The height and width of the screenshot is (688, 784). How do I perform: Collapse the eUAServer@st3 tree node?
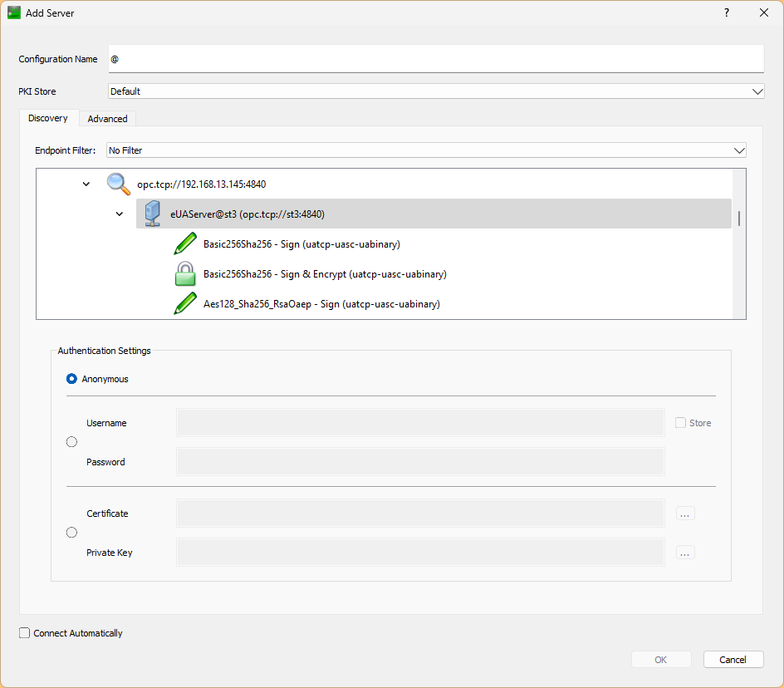point(120,214)
